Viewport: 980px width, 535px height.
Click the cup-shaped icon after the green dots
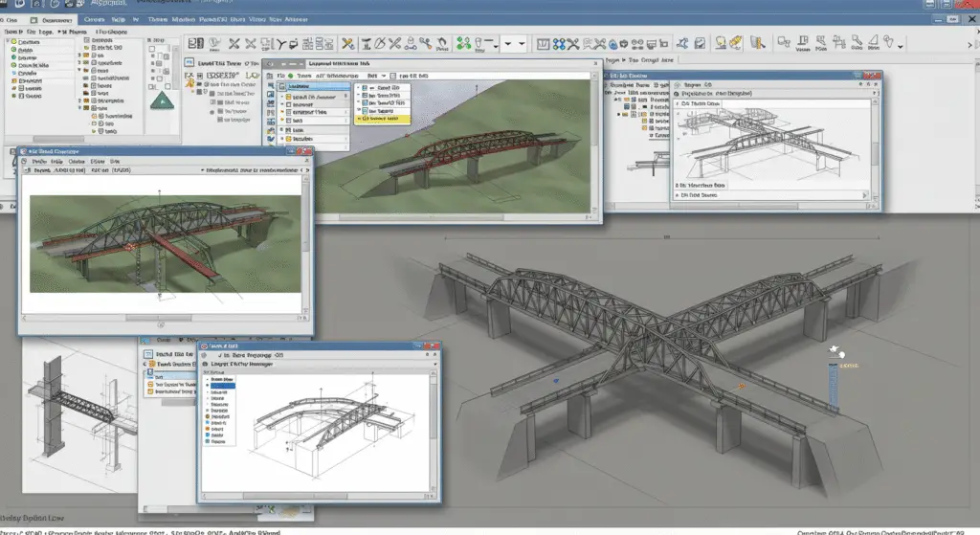click(479, 43)
